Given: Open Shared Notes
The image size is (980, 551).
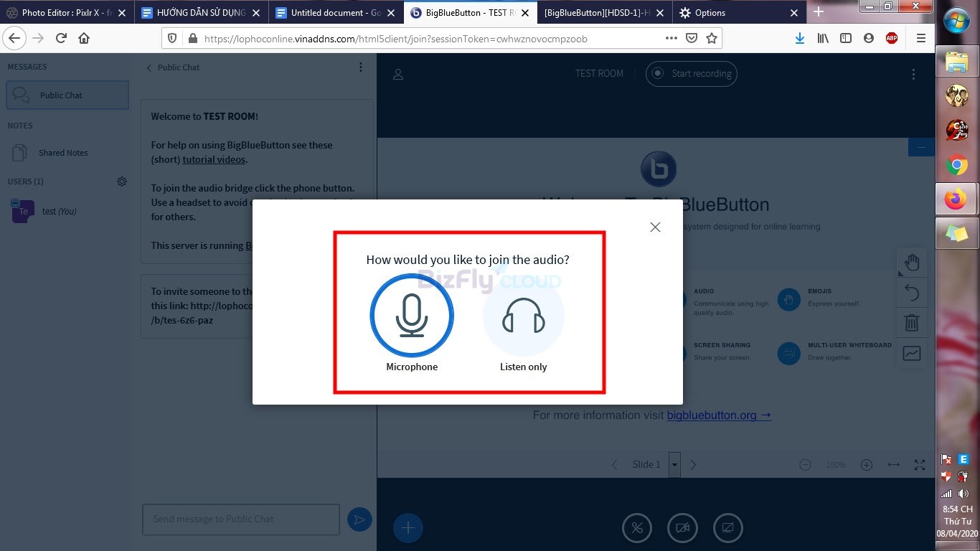Looking at the screenshot, I should (x=63, y=153).
